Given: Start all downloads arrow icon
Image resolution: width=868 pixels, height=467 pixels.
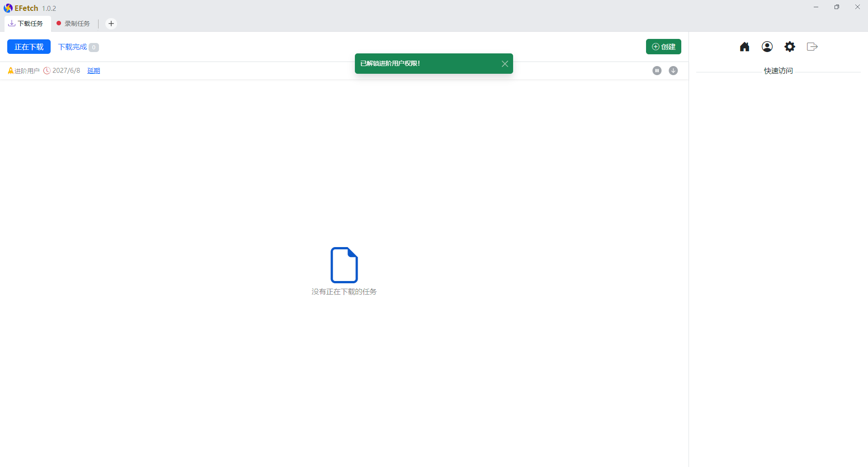Looking at the screenshot, I should pos(673,71).
